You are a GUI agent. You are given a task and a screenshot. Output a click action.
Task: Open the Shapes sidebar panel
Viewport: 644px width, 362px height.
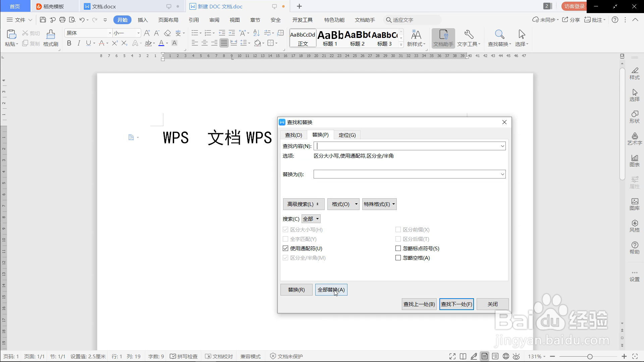pos(635,117)
